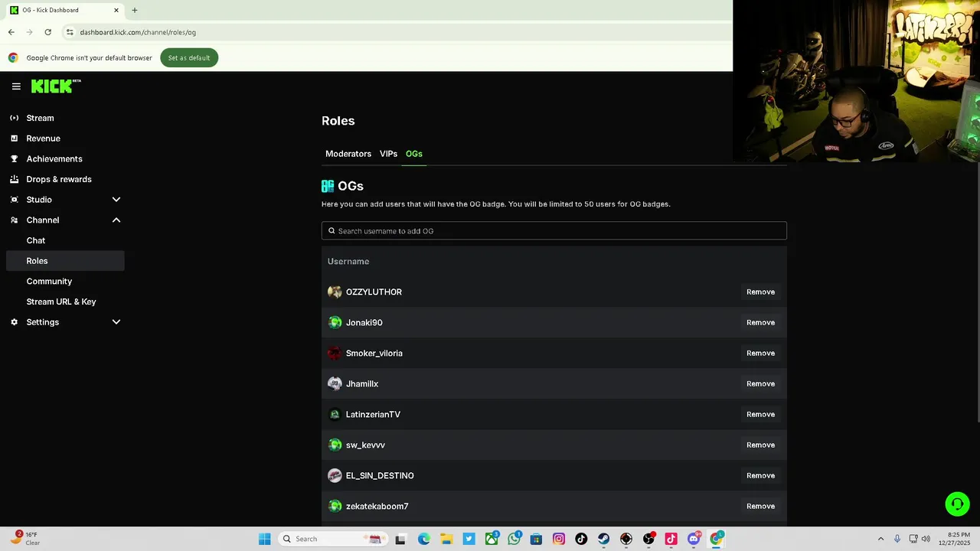Viewport: 980px width, 551px height.
Task: Remove Jonaki90 from OGs
Action: 760,322
